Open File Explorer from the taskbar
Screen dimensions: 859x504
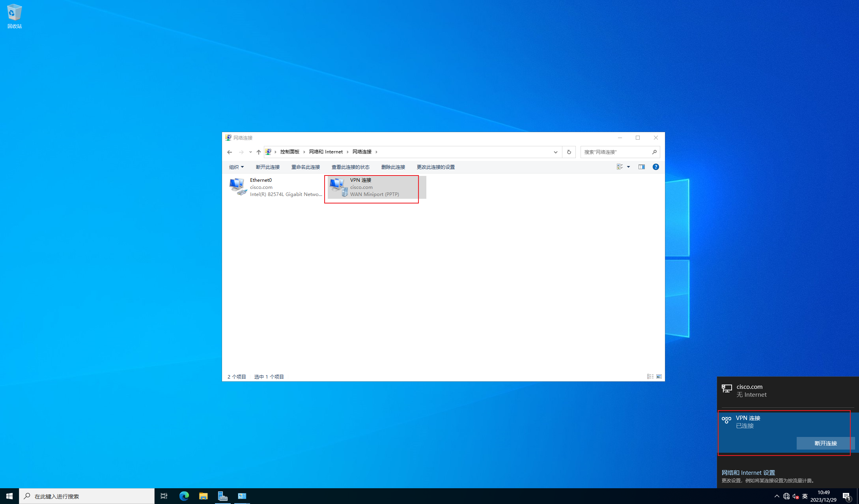pyautogui.click(x=203, y=496)
